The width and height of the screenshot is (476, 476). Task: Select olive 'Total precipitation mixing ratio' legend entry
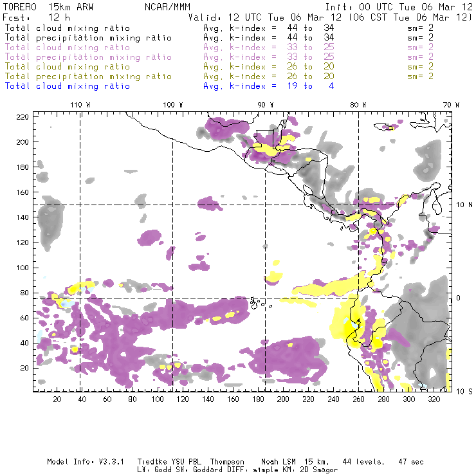click(x=88, y=76)
